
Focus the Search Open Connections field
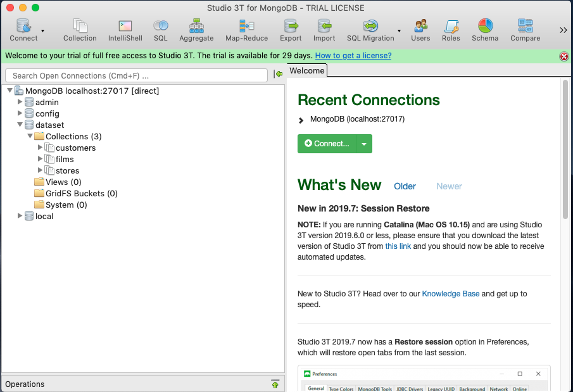136,76
